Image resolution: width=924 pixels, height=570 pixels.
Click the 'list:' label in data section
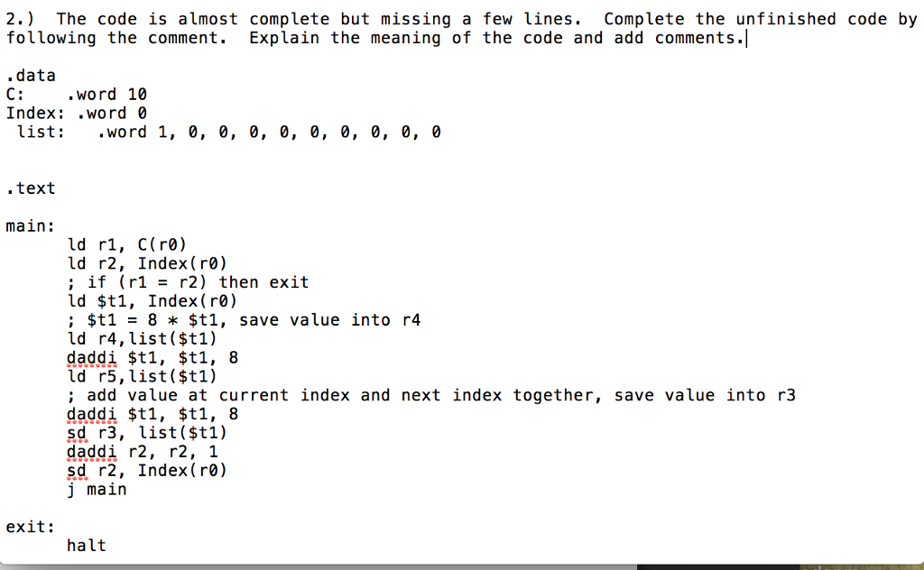(x=41, y=132)
